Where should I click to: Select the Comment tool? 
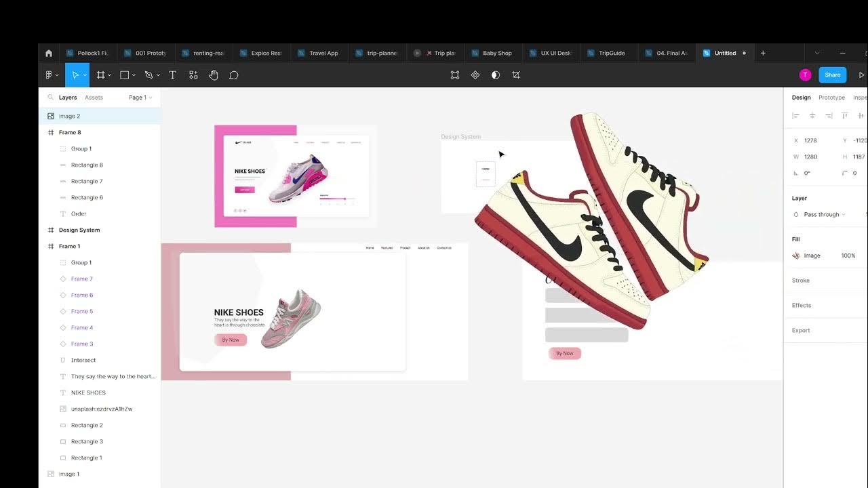click(234, 75)
